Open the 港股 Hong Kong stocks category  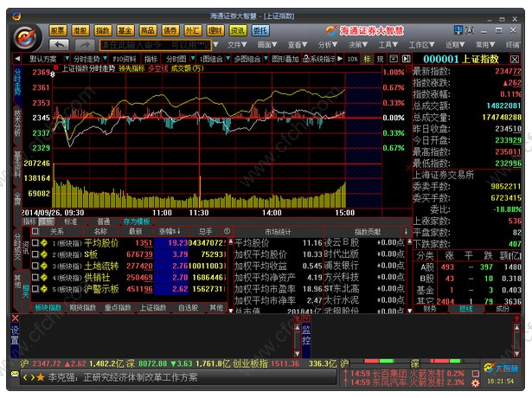click(x=80, y=31)
